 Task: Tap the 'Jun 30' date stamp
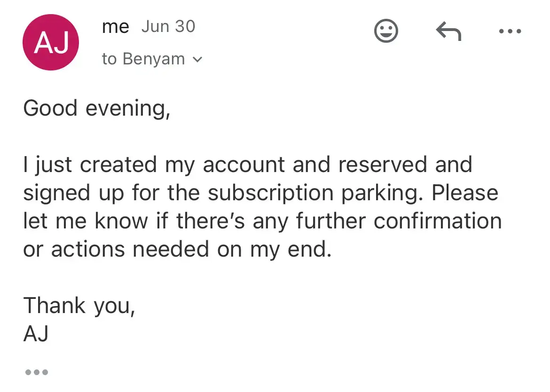[168, 27]
